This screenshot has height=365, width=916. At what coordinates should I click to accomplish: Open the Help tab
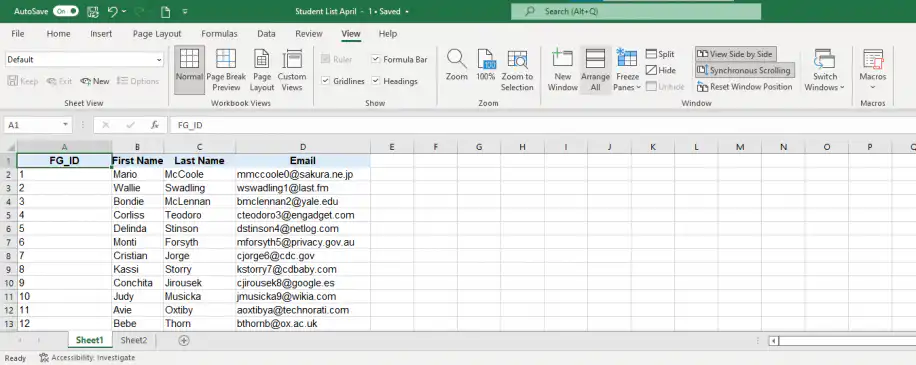pos(388,34)
